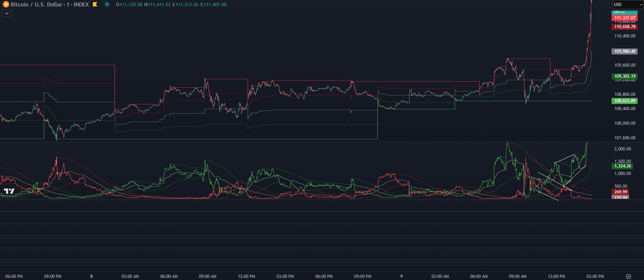The image size is (644, 280).
Task: Click the 108,800.00 price axis label
Action: [625, 94]
